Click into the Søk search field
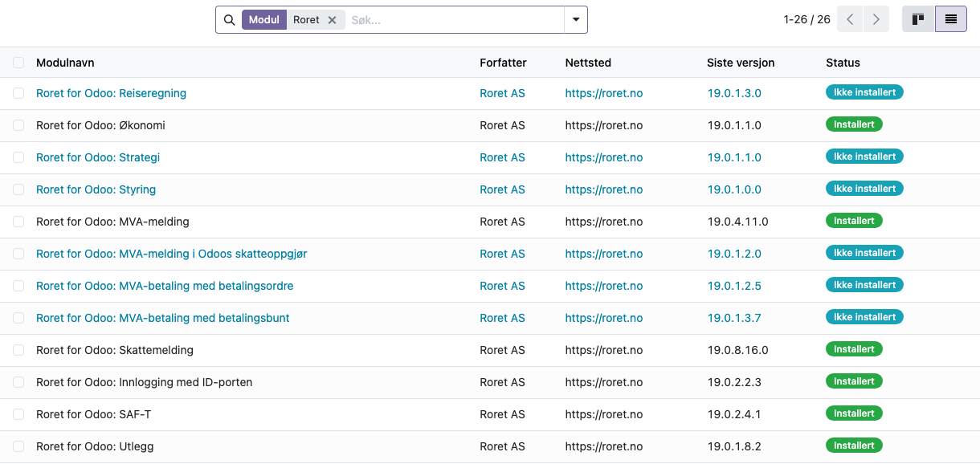Viewport: 980px width, 464px height. tap(455, 20)
